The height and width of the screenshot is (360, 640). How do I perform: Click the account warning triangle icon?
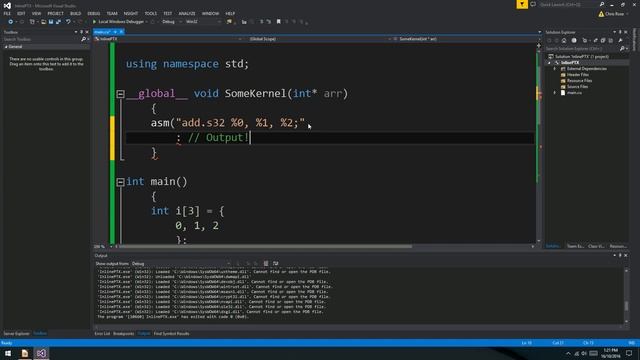pyautogui.click(x=601, y=14)
